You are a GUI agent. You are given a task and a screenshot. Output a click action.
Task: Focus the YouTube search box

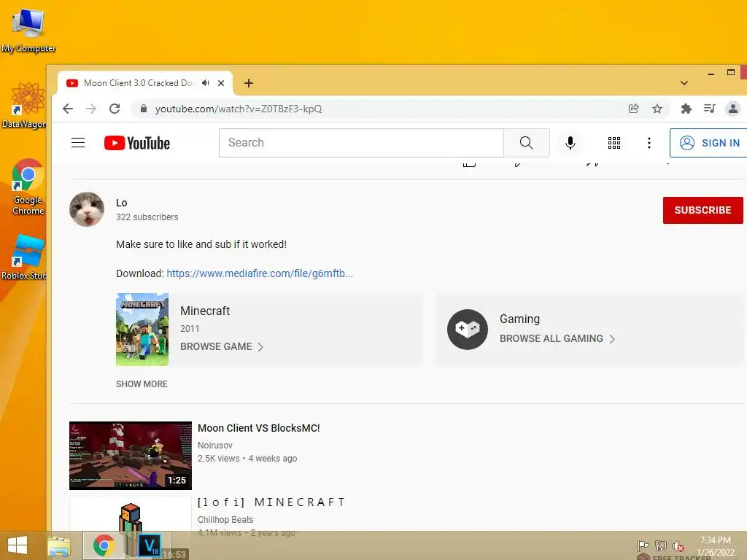tap(361, 143)
